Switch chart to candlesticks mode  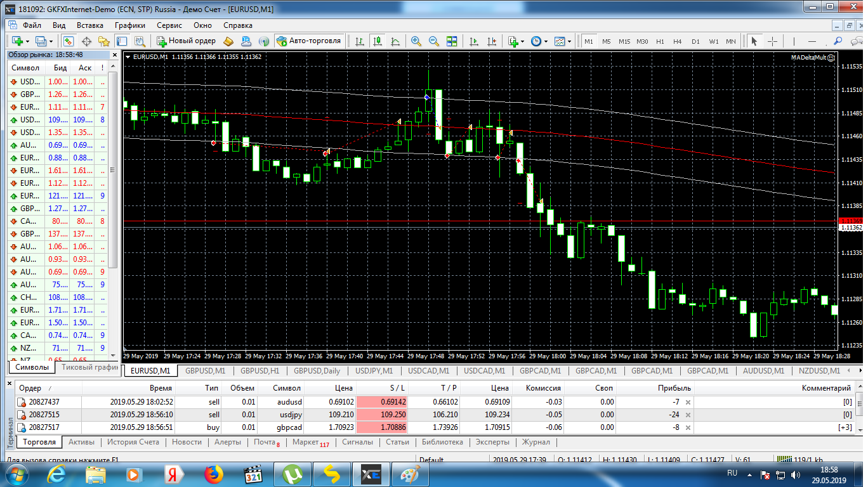(378, 41)
